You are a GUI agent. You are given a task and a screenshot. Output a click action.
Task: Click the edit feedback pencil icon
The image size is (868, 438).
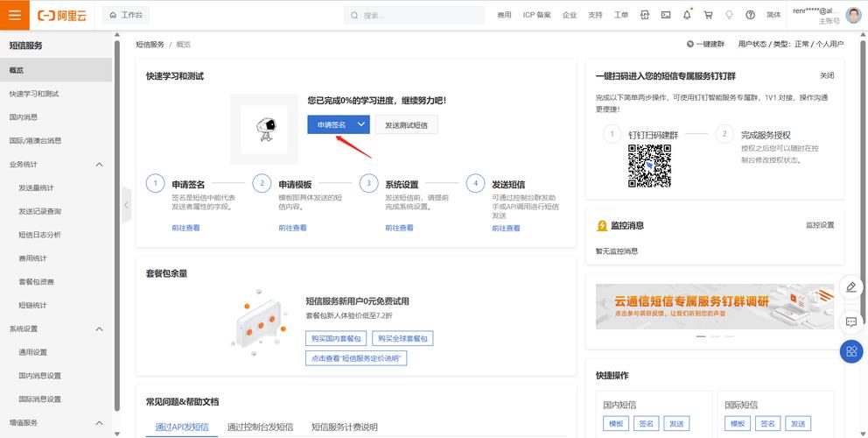click(x=851, y=287)
